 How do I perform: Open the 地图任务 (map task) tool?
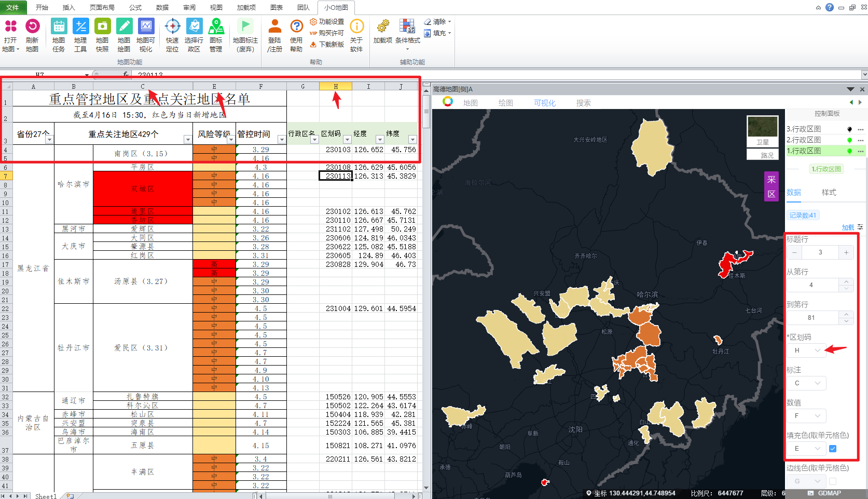(59, 27)
